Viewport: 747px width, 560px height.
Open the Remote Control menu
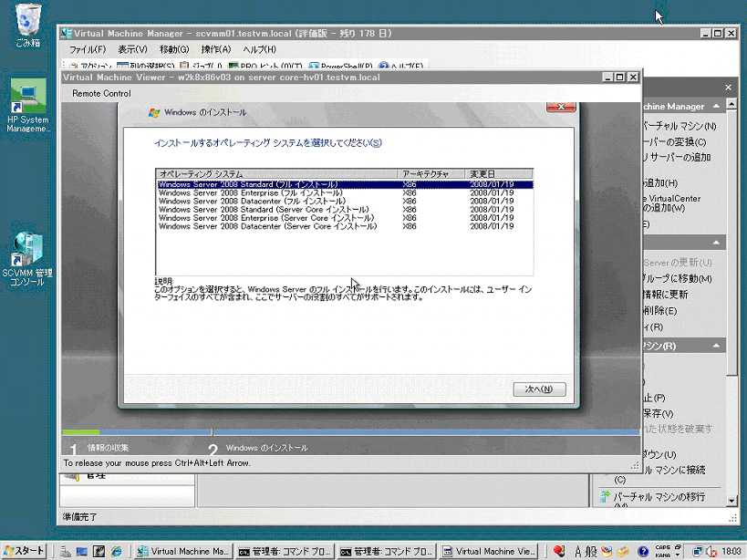coord(101,93)
